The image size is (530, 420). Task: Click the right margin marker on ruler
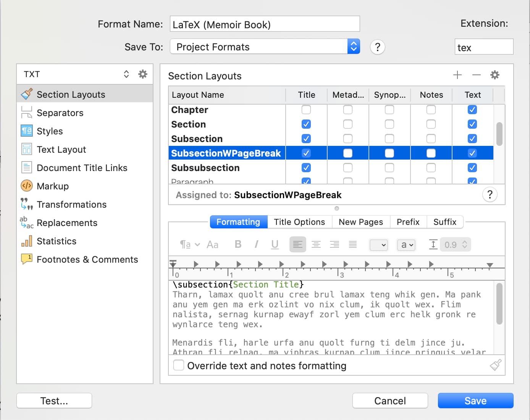(x=490, y=265)
